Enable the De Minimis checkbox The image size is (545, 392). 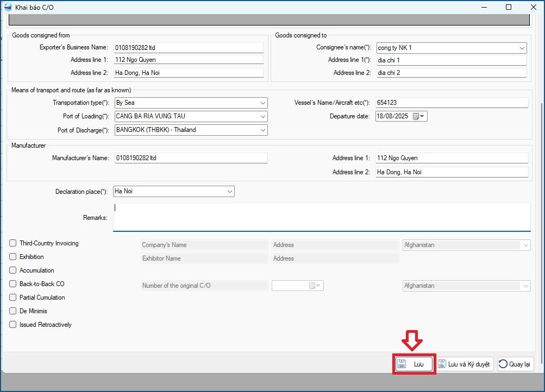pos(13,311)
